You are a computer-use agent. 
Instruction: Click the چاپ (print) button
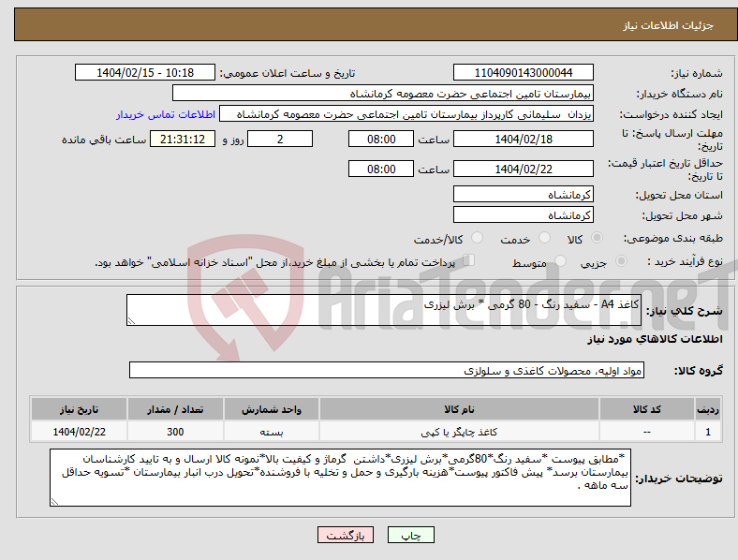[x=411, y=535]
